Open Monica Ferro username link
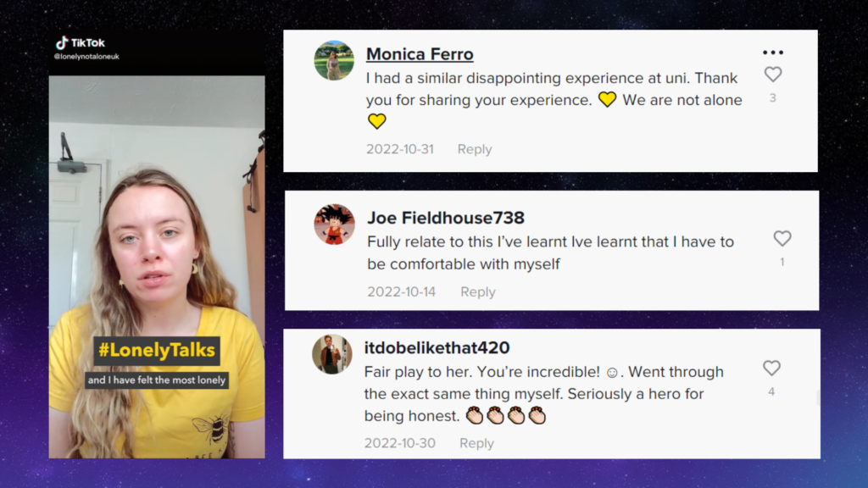Viewport: 868px width, 488px height. tap(420, 54)
